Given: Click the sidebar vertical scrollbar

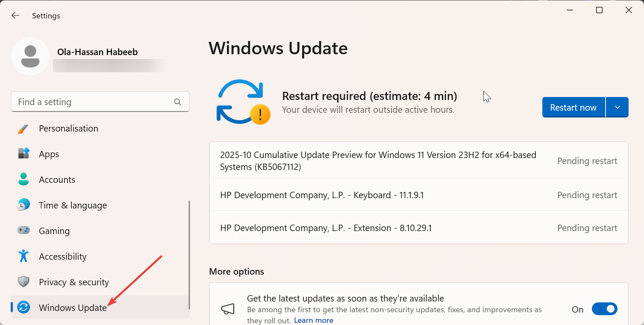Looking at the screenshot, I should (189, 256).
